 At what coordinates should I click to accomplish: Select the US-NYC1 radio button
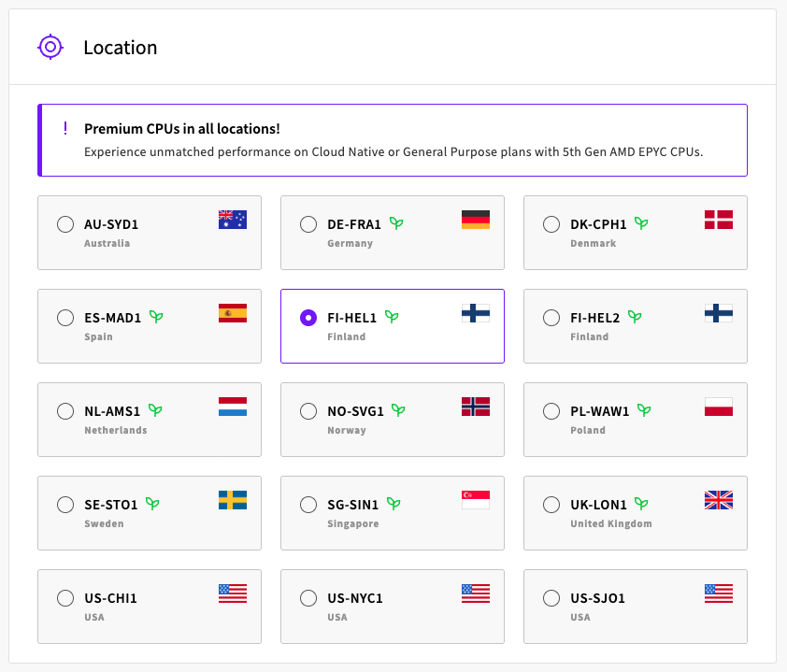coord(308,598)
